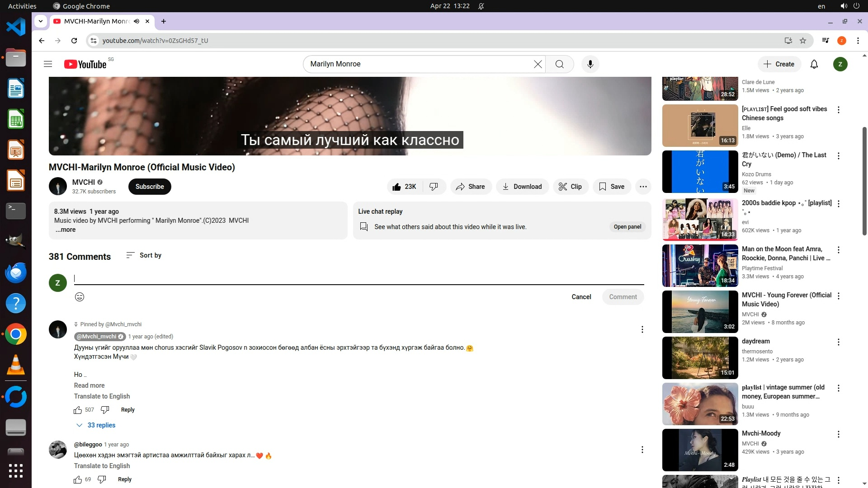Viewport: 868px width, 488px height.
Task: Click the page vertical scrollbar
Action: pyautogui.click(x=864, y=181)
